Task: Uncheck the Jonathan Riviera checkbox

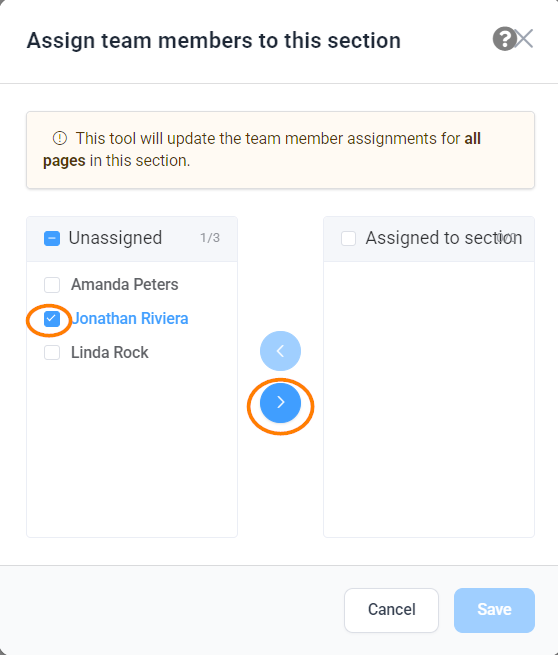Action: [x=52, y=319]
